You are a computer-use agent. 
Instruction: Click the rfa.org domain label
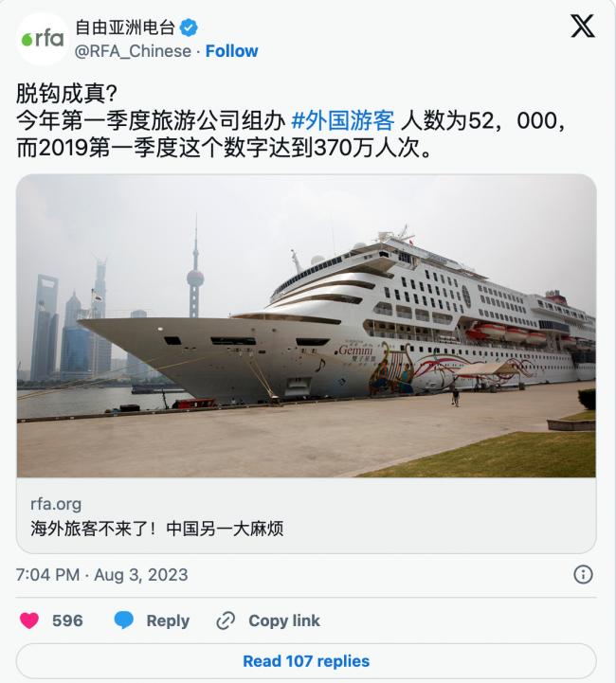[56, 504]
